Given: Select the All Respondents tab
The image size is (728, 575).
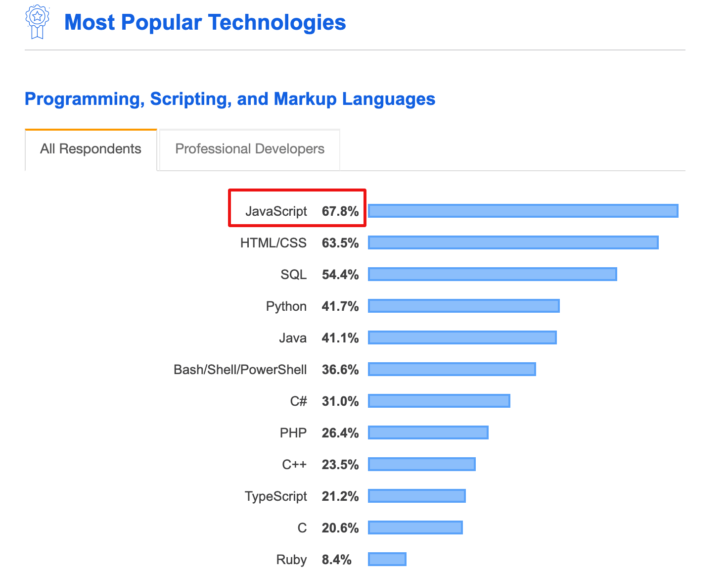Looking at the screenshot, I should tap(91, 149).
